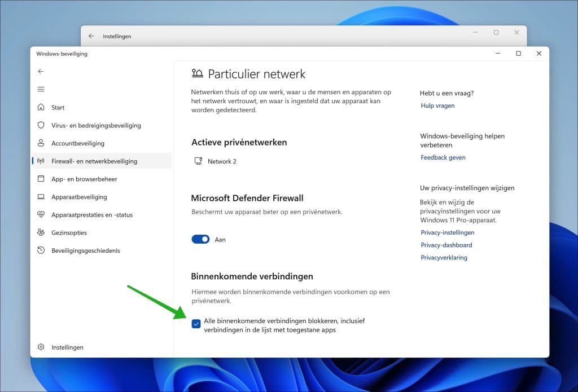Screen dimensions: 578x392
Task: Open Beveiligingsgeschiedenis history icon
Action: tap(41, 250)
